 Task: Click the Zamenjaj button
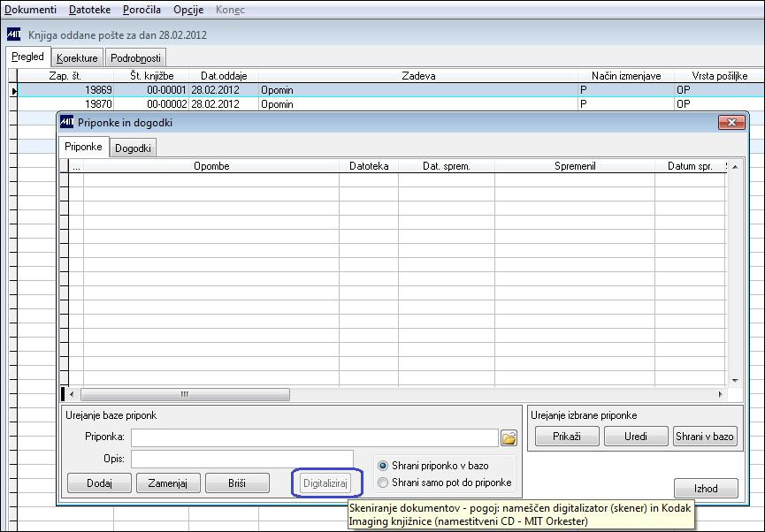click(x=168, y=483)
